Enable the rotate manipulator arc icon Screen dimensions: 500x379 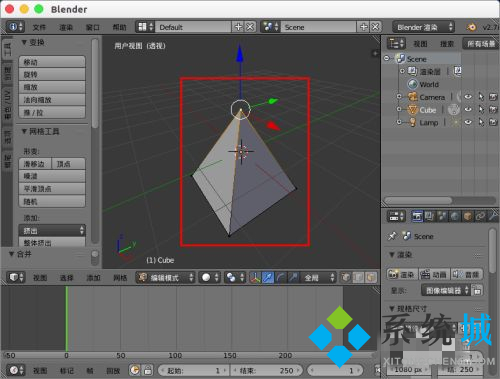click(281, 278)
